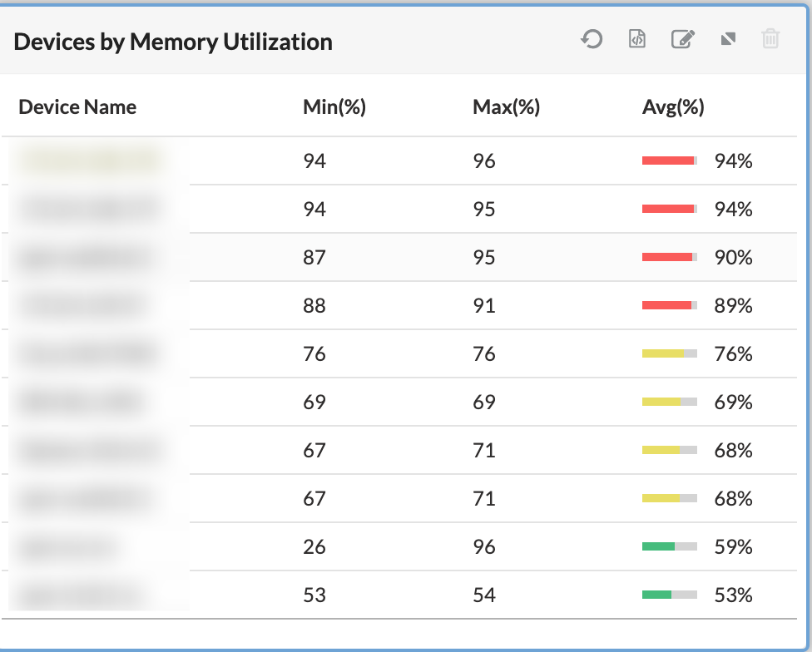
Task: Open the device name in the 59% row
Action: [67, 547]
